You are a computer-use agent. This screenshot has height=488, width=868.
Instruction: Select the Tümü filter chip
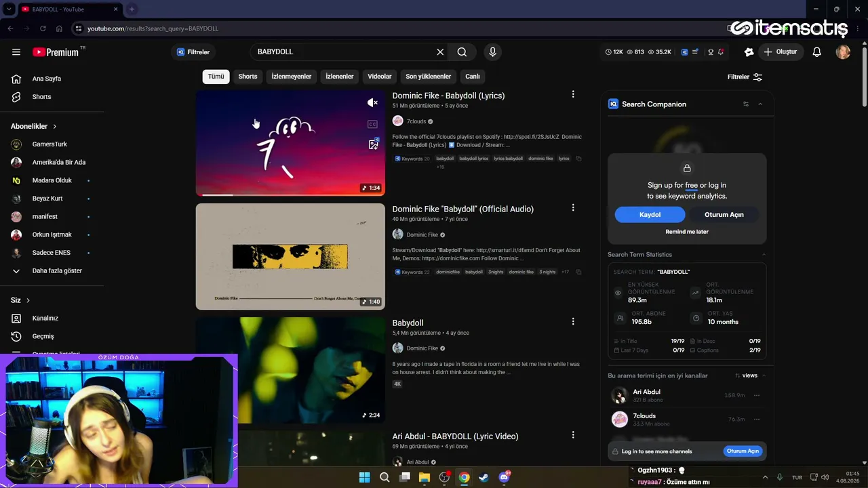coord(216,77)
